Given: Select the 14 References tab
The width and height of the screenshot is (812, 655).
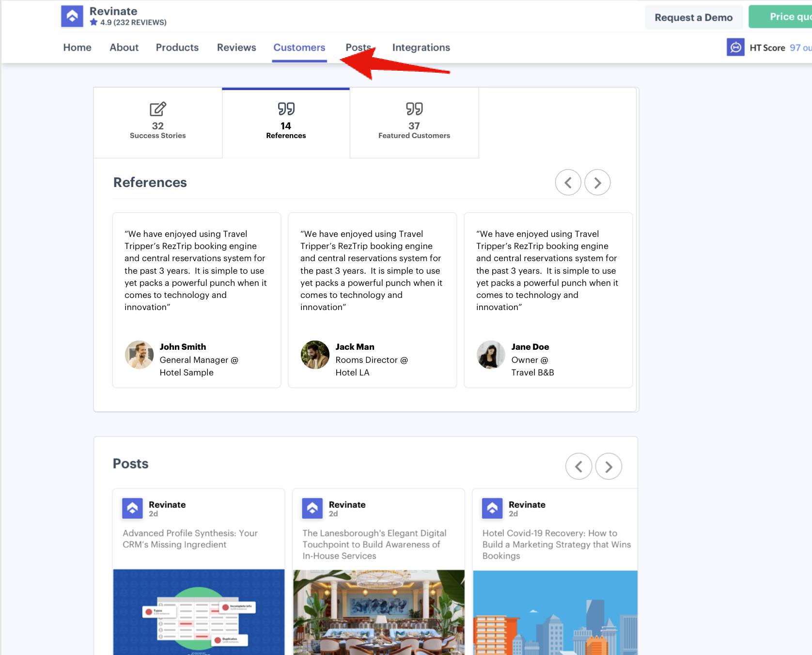Looking at the screenshot, I should pyautogui.click(x=286, y=123).
